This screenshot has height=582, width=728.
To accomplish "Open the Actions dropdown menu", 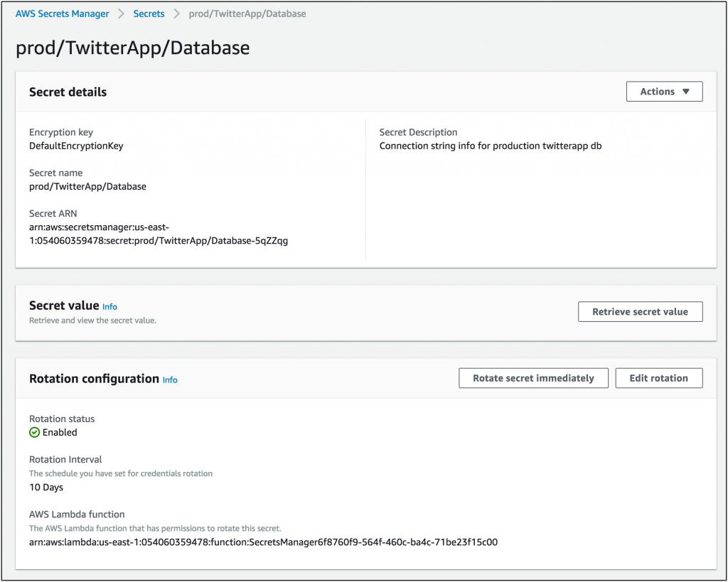I will 664,92.
